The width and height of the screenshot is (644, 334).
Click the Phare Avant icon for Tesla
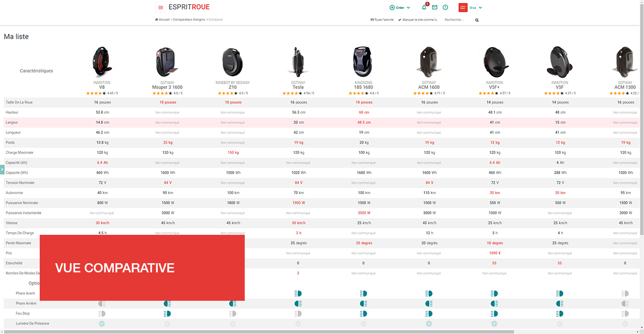[x=298, y=294]
